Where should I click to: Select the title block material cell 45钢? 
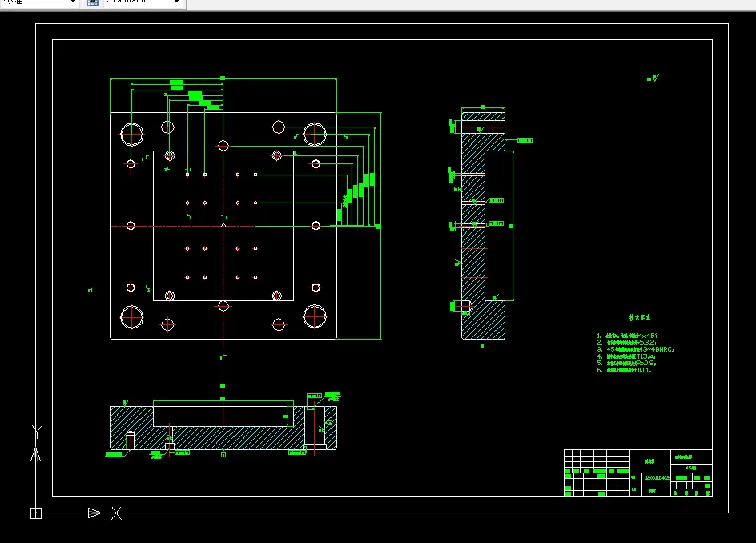coord(691,469)
